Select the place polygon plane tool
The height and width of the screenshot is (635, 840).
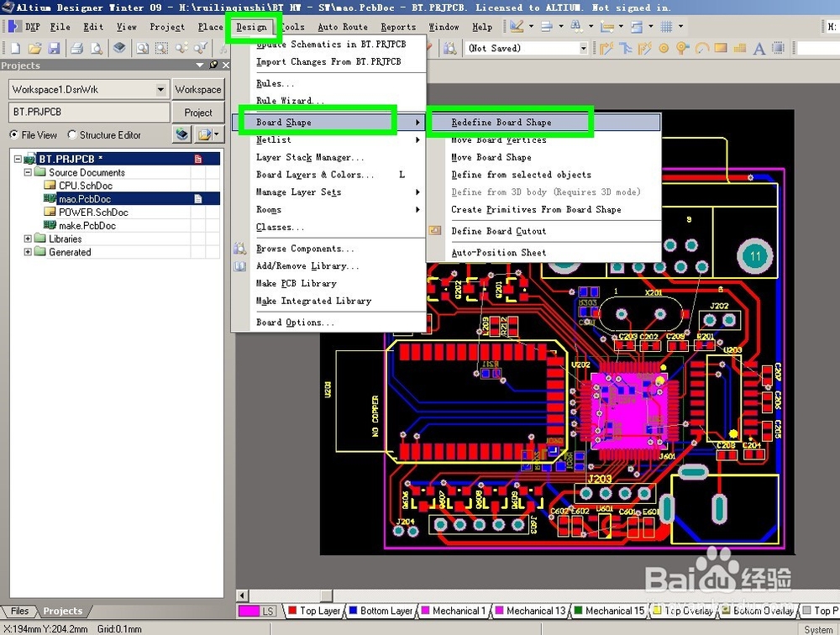coord(740,48)
